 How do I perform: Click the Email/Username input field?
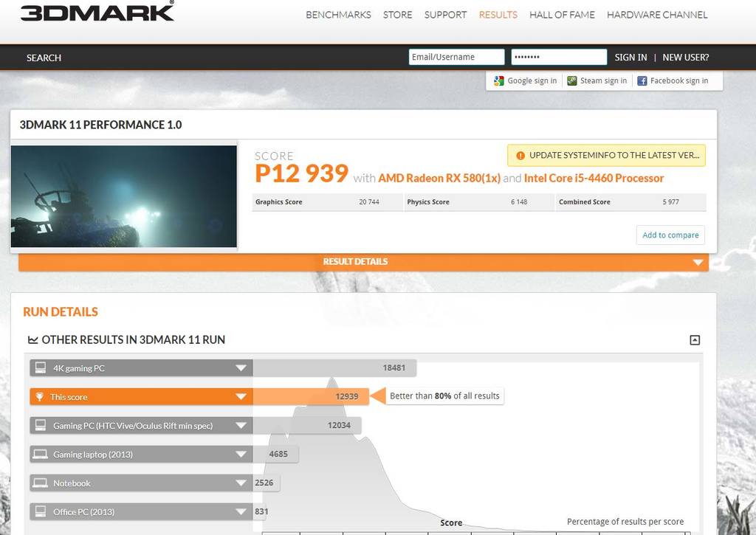pos(456,57)
